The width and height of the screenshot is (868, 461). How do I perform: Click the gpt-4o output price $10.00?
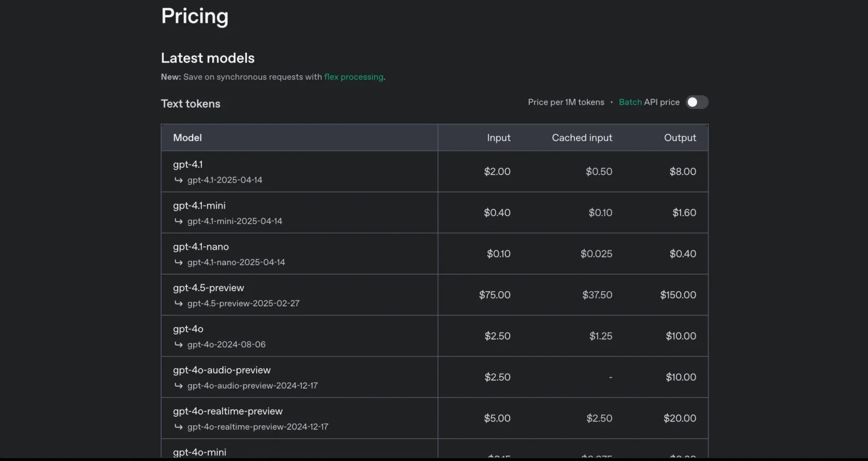(x=681, y=336)
